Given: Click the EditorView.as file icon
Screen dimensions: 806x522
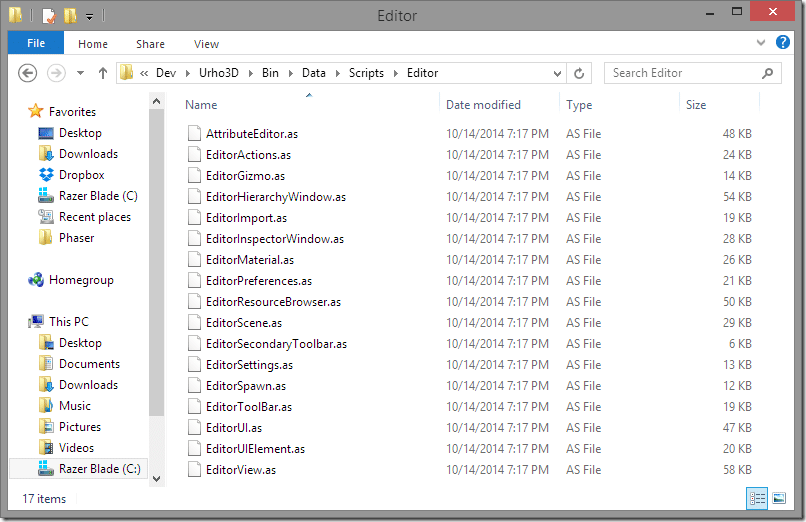Looking at the screenshot, I should pyautogui.click(x=194, y=470).
